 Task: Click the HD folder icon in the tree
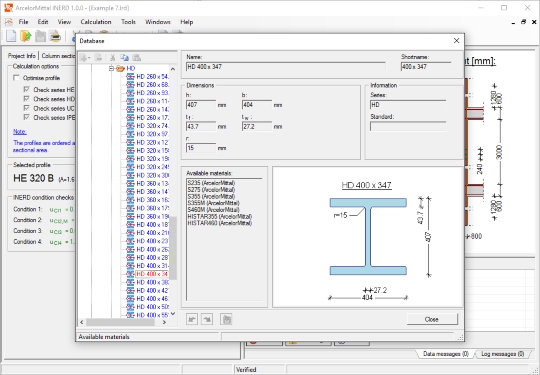[120, 69]
